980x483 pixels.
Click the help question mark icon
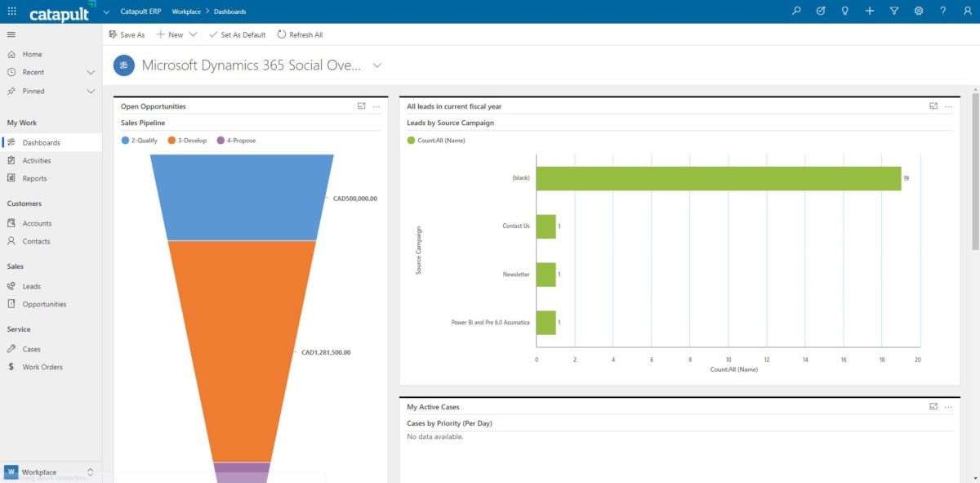tap(943, 11)
